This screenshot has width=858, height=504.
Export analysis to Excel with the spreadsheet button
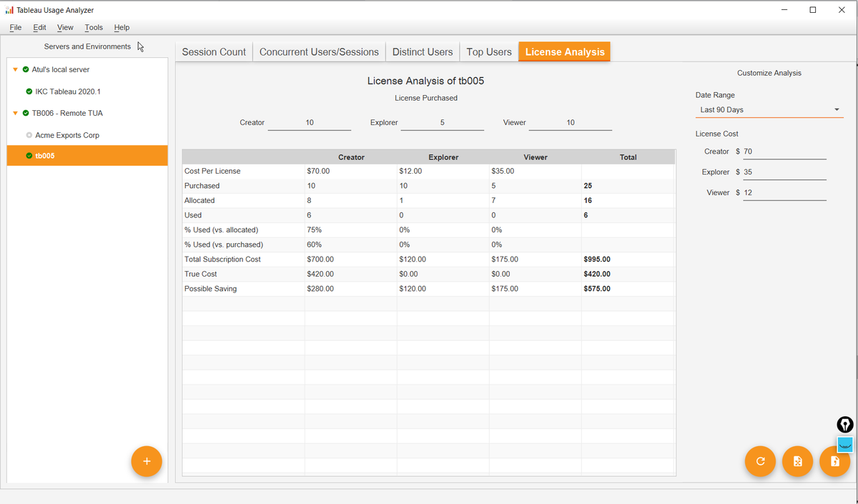[x=798, y=461]
